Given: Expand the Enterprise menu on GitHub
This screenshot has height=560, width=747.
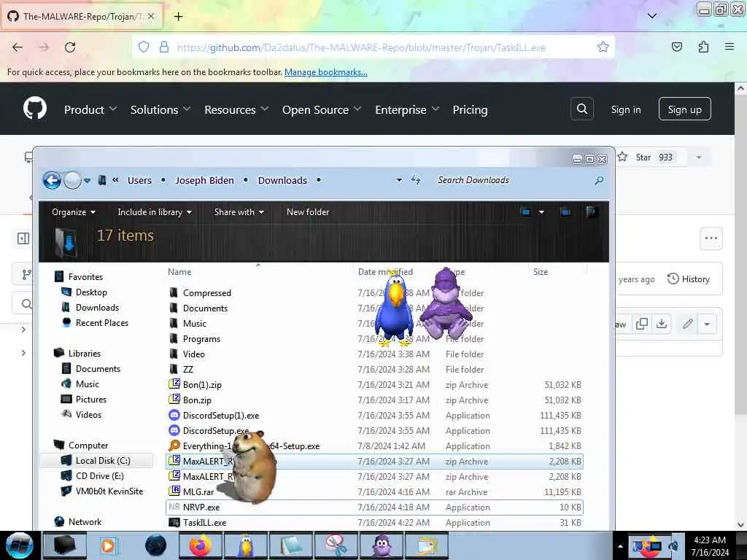Looking at the screenshot, I should (x=407, y=109).
